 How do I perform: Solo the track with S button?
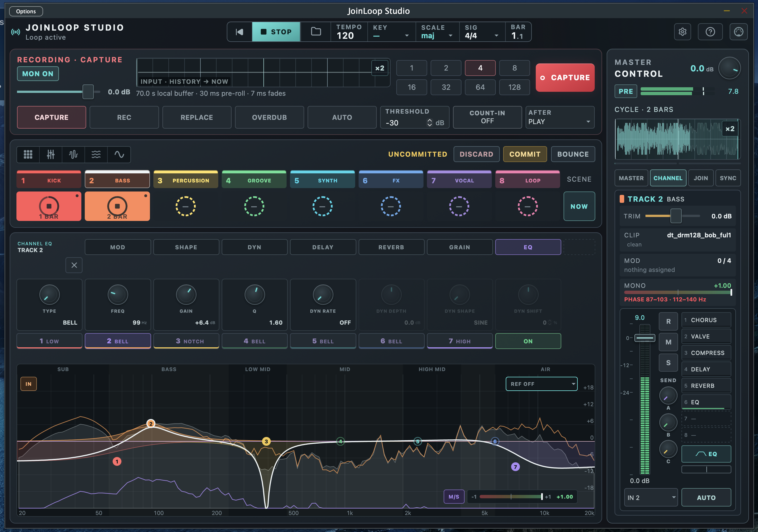tap(668, 363)
